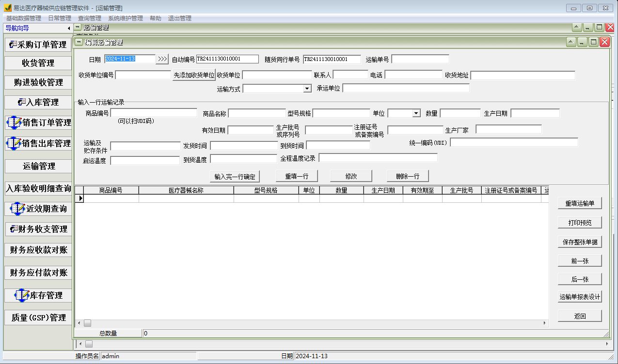Collapse the 导航向导 panel with its arrow
The image size is (618, 364).
click(x=68, y=29)
